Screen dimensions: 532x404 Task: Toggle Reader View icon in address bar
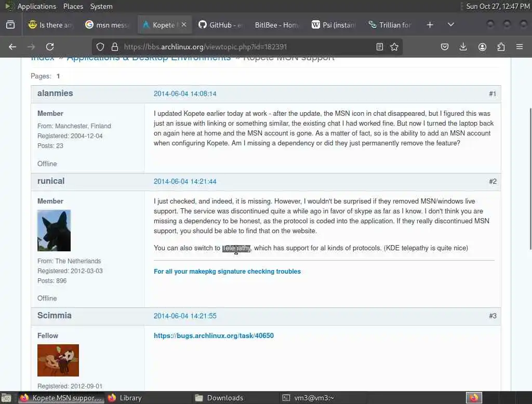(x=380, y=47)
